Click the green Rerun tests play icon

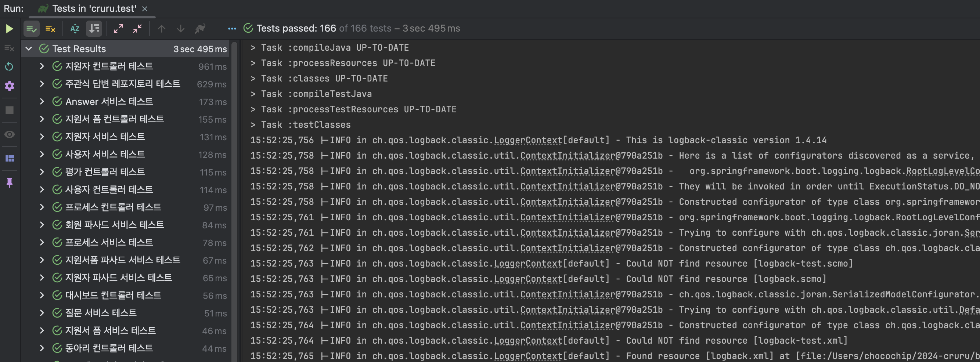point(10,29)
